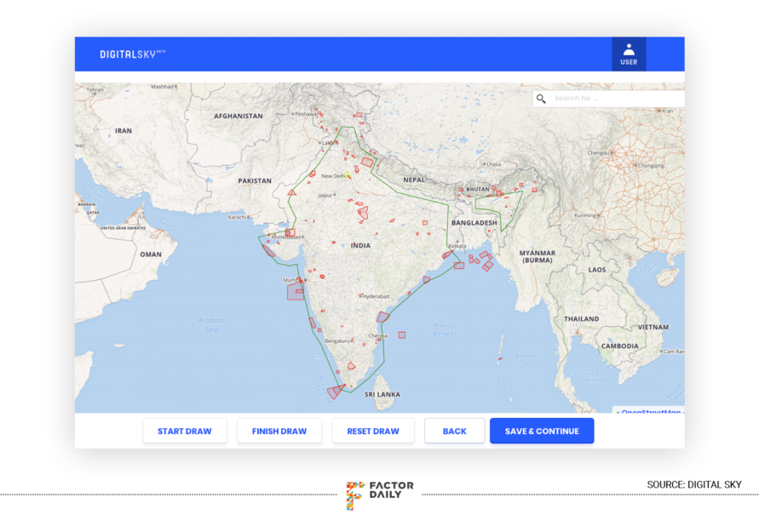Viewport: 759px width, 532px height.
Task: Click the Hyderabad city marker
Action: (361, 296)
